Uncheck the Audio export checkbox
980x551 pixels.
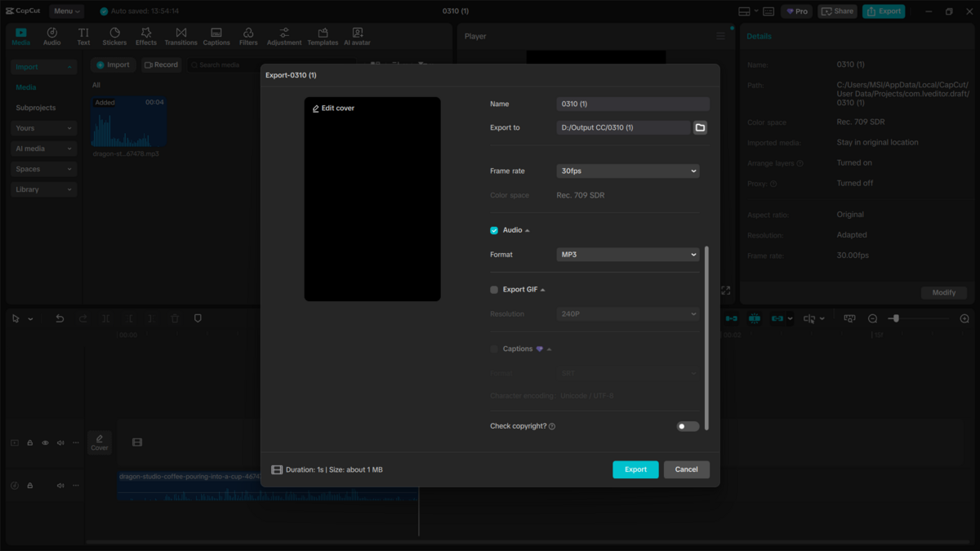point(493,229)
